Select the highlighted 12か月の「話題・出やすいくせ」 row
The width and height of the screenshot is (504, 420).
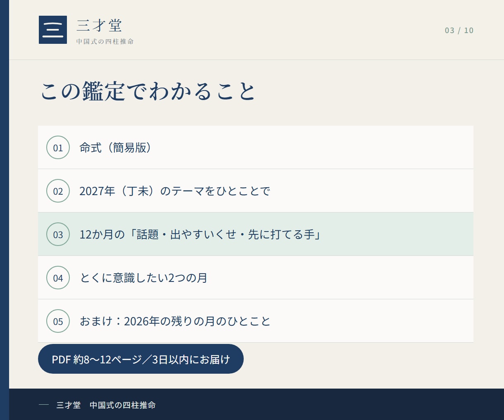256,234
